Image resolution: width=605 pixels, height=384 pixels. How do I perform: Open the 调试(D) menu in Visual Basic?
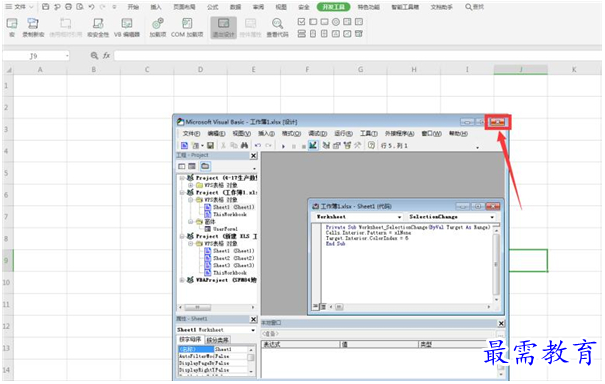318,134
